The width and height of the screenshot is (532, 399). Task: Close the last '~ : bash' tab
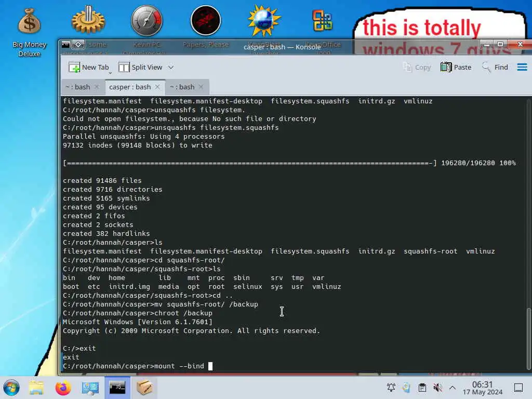(201, 87)
